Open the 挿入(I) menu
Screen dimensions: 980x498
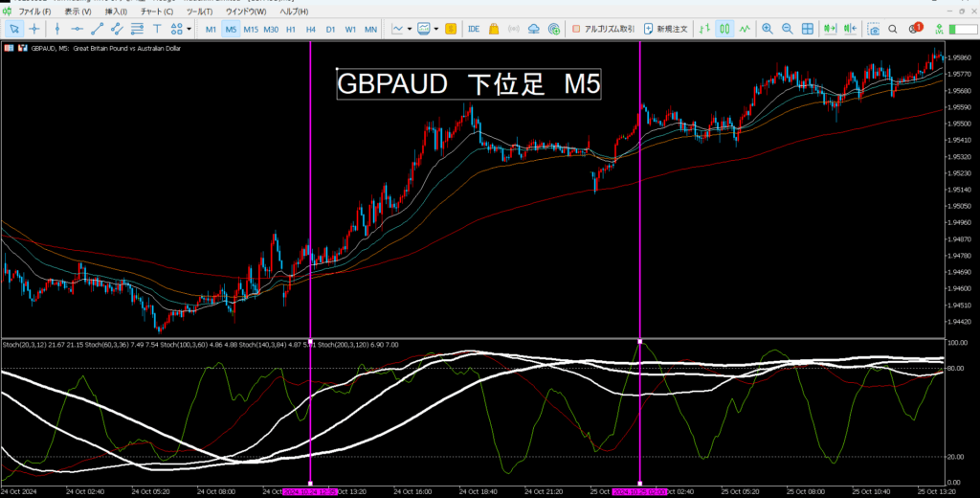click(116, 11)
